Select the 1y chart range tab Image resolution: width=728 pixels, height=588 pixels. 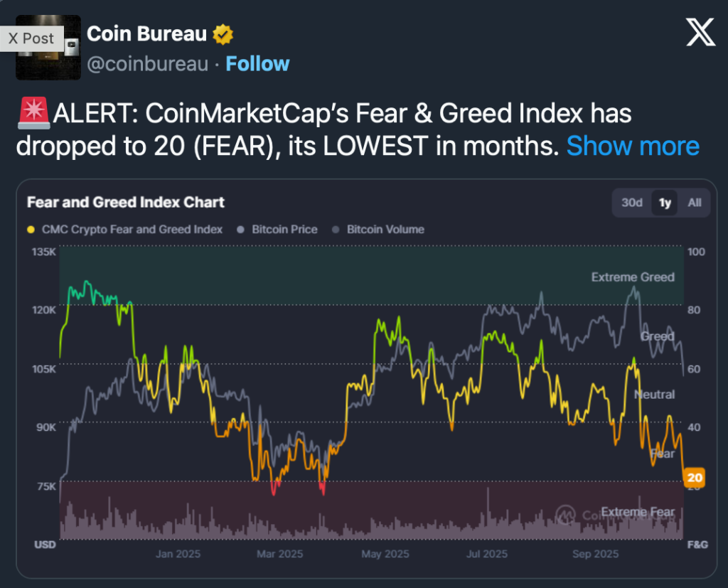pyautogui.click(x=665, y=203)
